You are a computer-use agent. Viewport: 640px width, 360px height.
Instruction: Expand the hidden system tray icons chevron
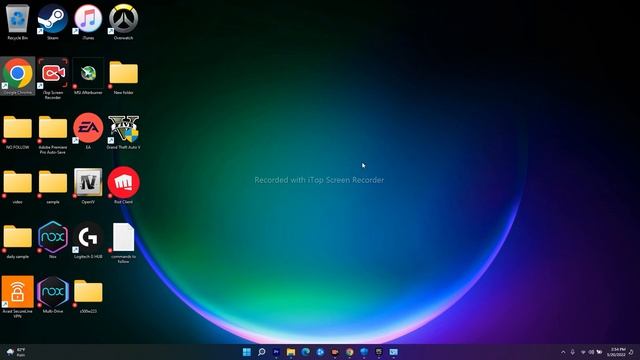click(563, 352)
